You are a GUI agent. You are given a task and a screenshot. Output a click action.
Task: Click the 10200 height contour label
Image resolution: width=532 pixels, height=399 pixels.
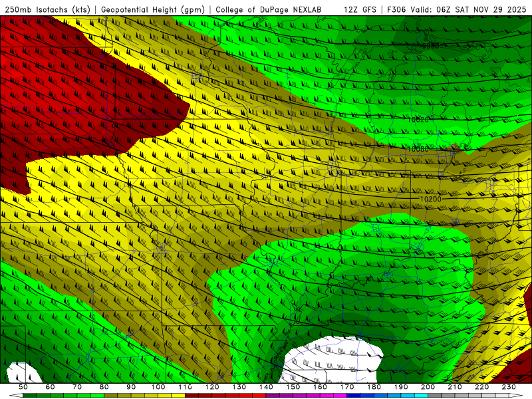click(430, 199)
